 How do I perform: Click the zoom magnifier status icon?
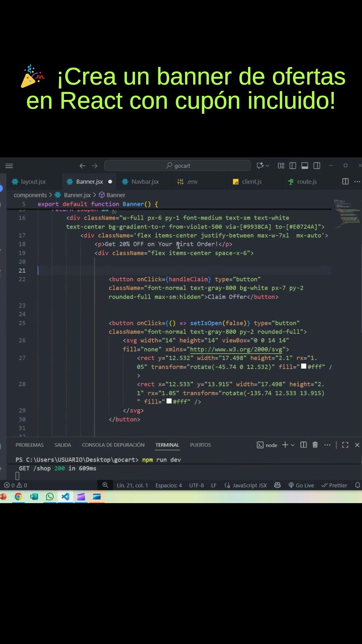click(x=105, y=485)
